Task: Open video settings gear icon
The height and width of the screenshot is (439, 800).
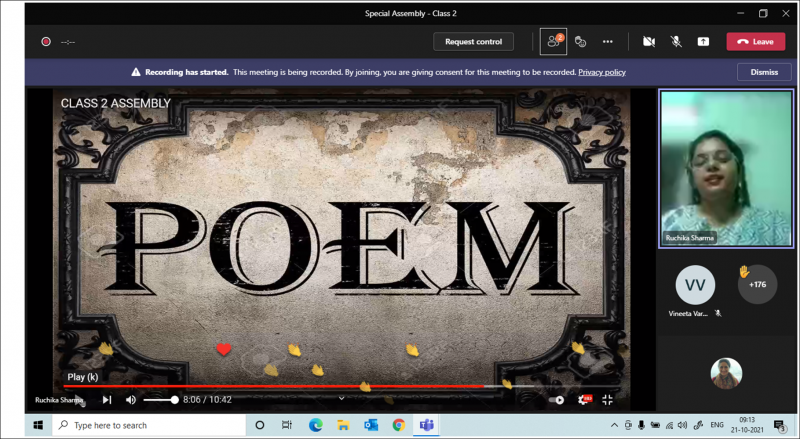Action: (583, 400)
